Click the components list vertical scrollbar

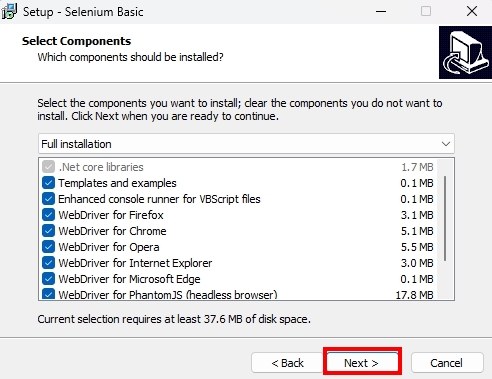tap(446, 218)
